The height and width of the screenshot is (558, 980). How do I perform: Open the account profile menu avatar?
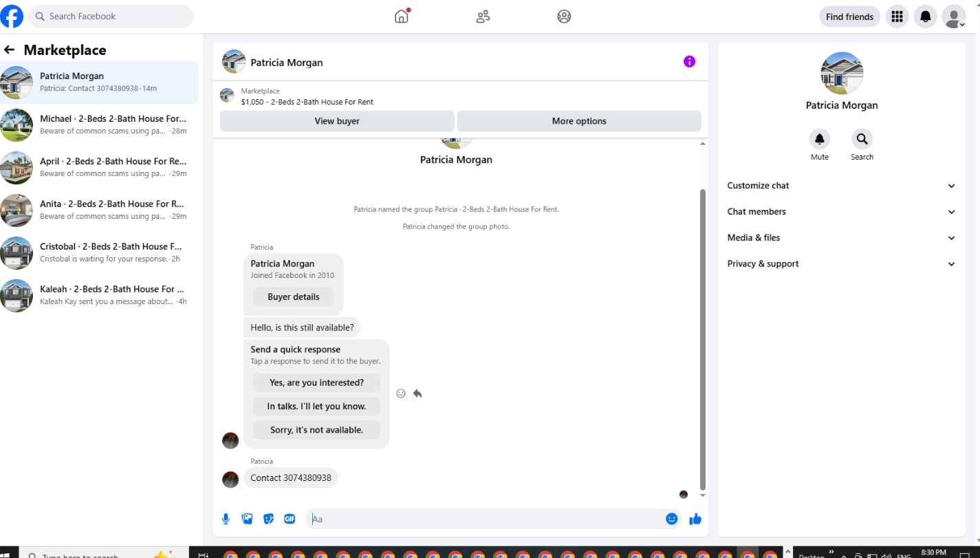point(954,17)
